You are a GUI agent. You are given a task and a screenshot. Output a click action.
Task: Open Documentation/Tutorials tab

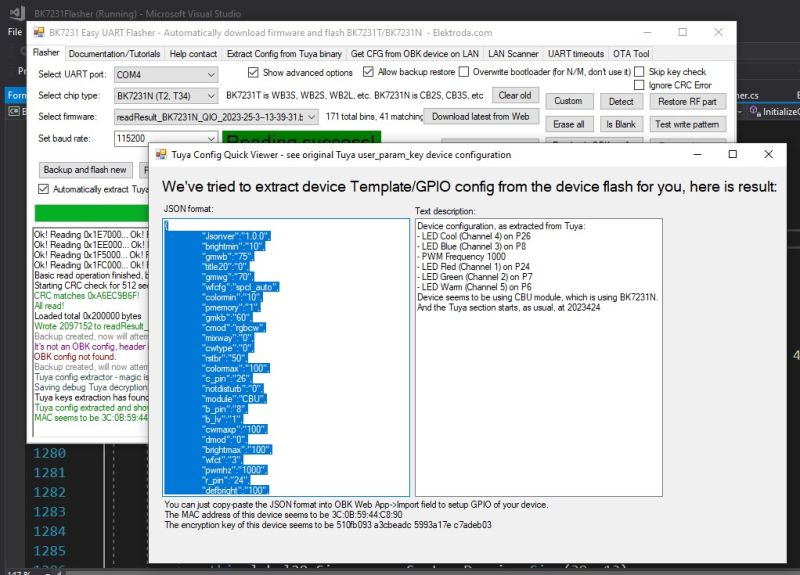[114, 54]
